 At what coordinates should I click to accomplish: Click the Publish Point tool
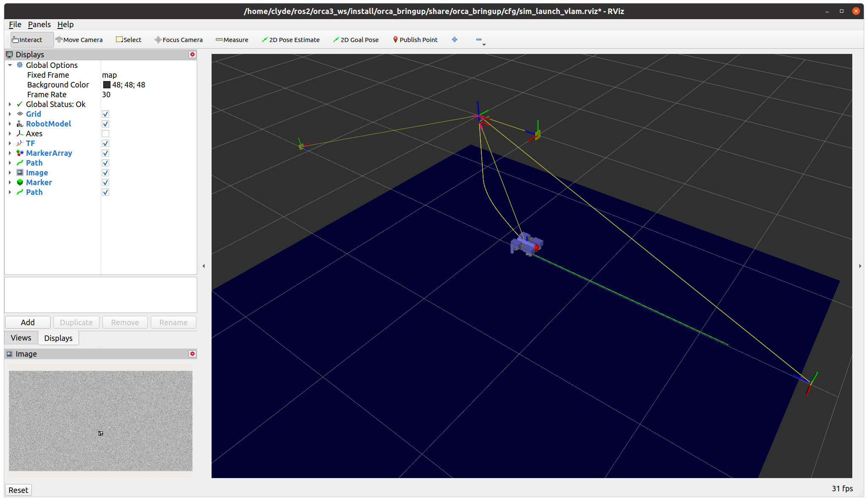click(x=415, y=39)
